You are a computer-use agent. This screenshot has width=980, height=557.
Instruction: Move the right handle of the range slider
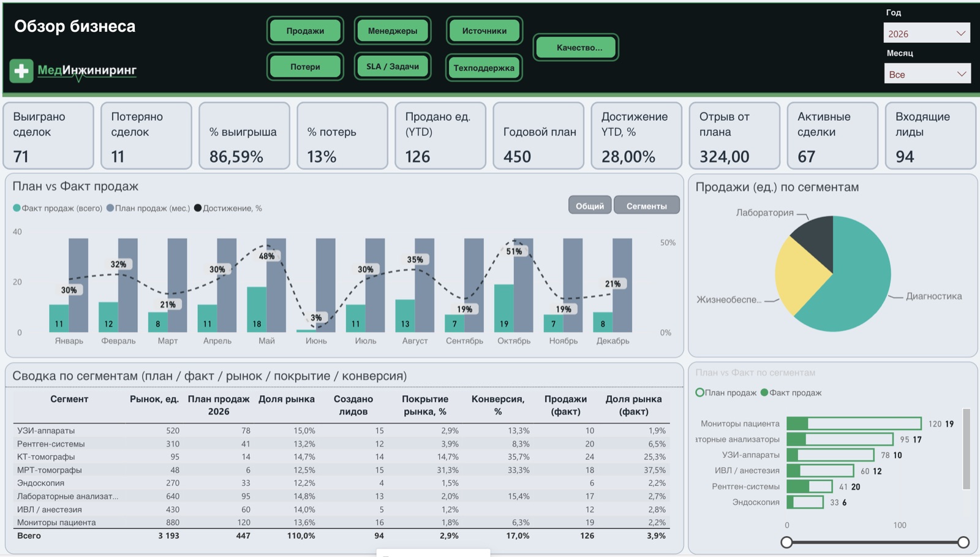(963, 542)
